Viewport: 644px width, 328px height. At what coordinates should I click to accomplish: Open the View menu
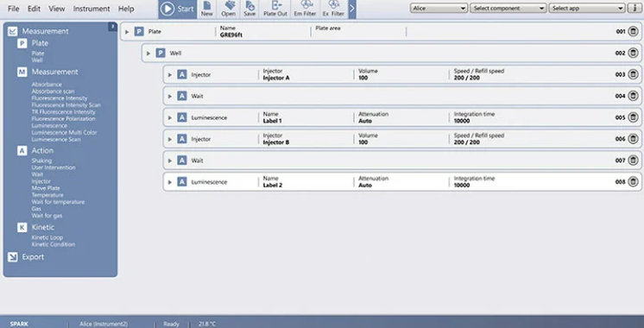(57, 9)
